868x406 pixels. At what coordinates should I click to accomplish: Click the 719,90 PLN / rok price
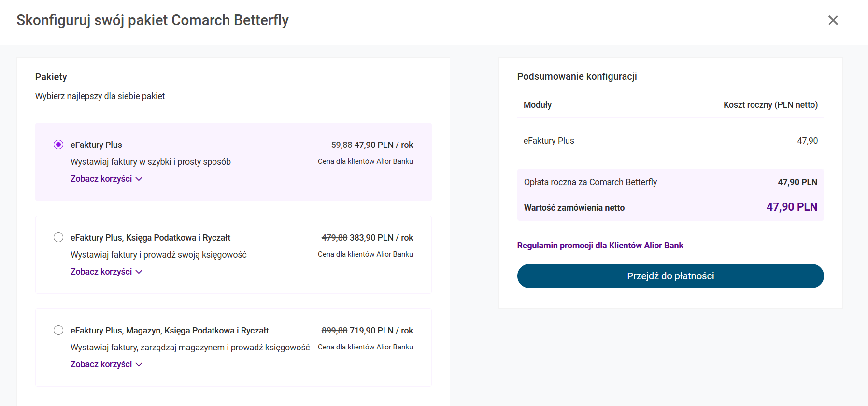pos(381,331)
